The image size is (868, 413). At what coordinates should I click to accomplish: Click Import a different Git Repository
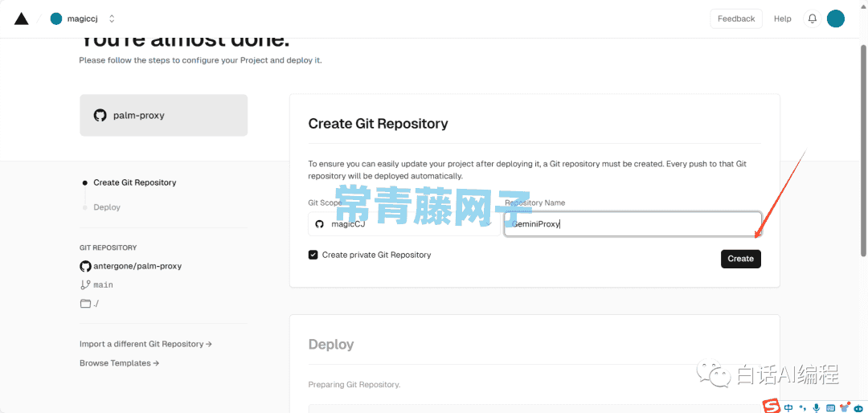point(145,344)
